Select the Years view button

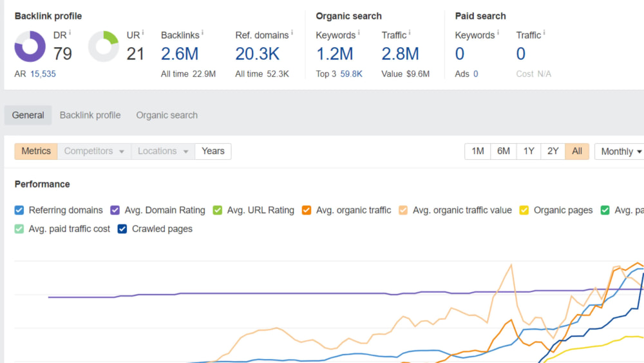[213, 152]
